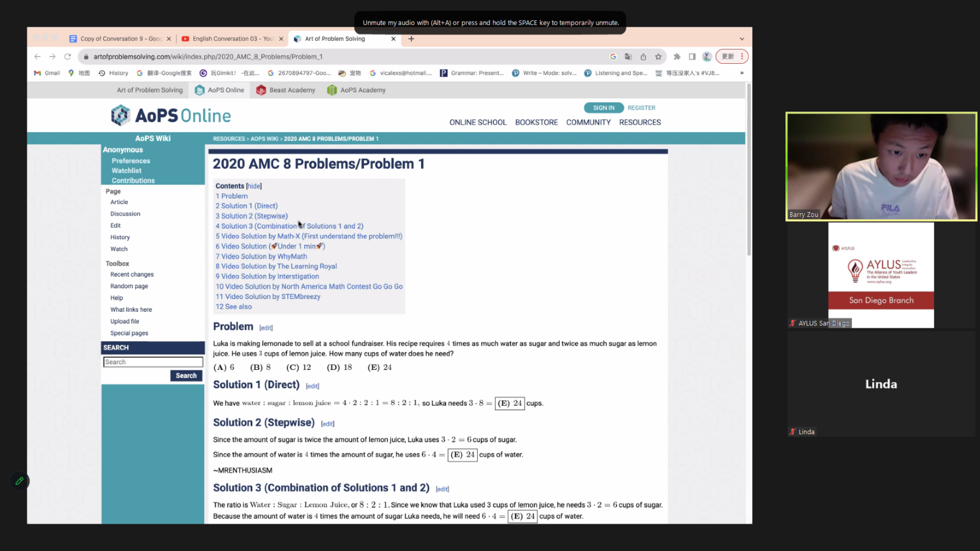Image resolution: width=980 pixels, height=551 pixels.
Task: Click the muted mic icon beside Linda's name
Action: (x=793, y=432)
